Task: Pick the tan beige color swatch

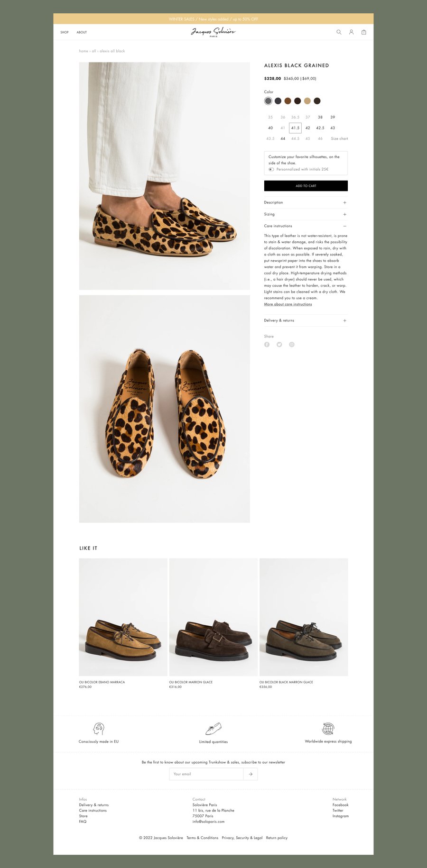Action: pyautogui.click(x=307, y=101)
